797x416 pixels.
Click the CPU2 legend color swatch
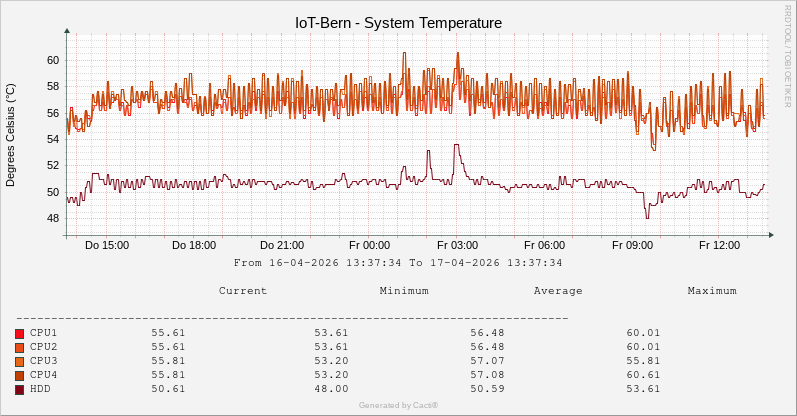pos(19,347)
